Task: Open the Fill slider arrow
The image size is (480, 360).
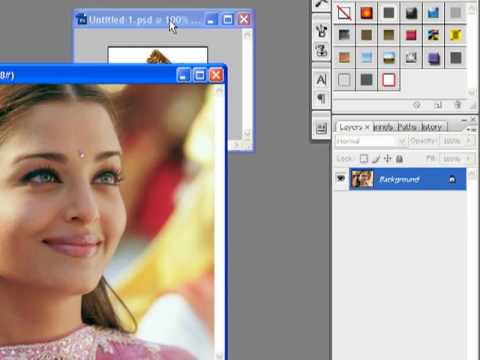Action: [468, 159]
